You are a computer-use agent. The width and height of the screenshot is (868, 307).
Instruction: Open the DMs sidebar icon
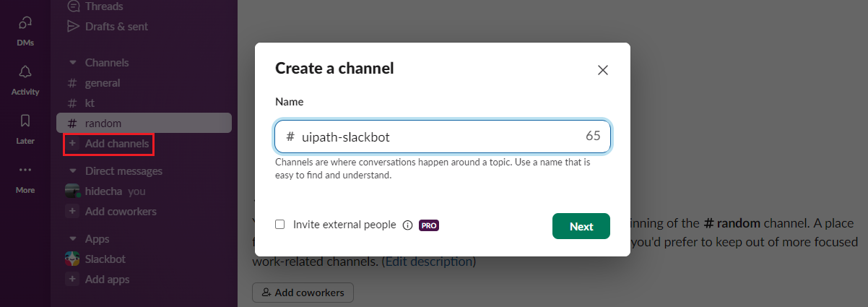click(25, 24)
